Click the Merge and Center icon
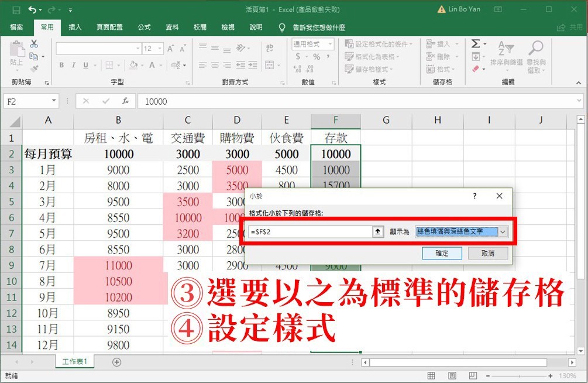Screen dimensions: 588x383 tap(270, 65)
